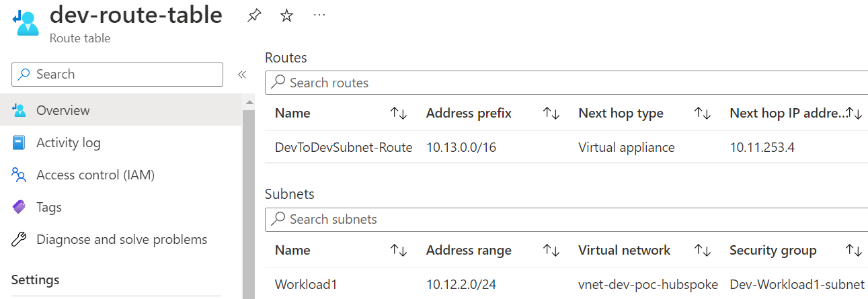Click the Diagnose wrench icon
868x299 pixels.
[19, 240]
